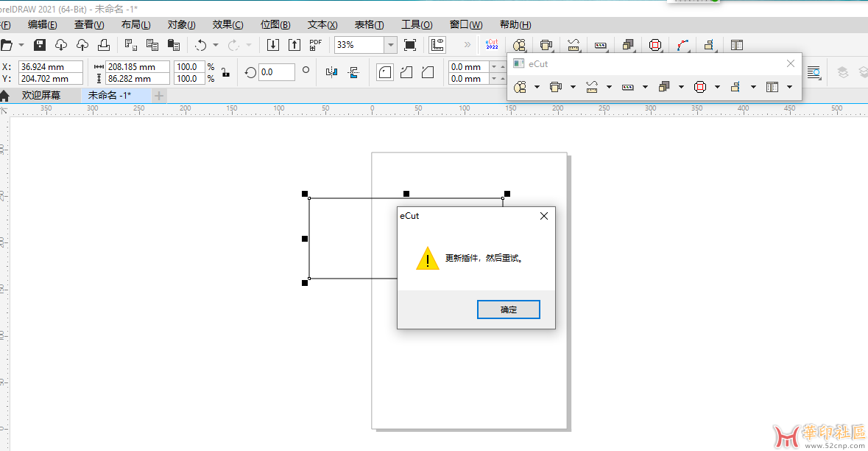Image resolution: width=868 pixels, height=451 pixels.
Task: Click the upload-to-cloud icon
Action: tap(82, 45)
